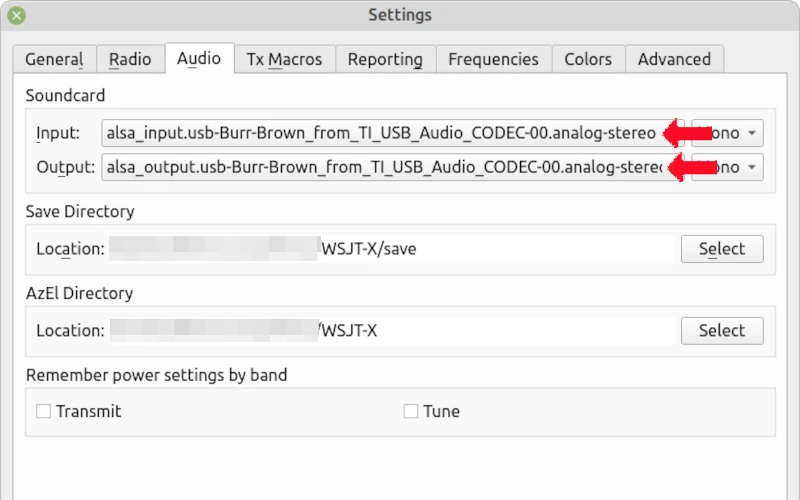Open the Advanced tab
Image resolution: width=800 pixels, height=500 pixels.
tap(674, 59)
